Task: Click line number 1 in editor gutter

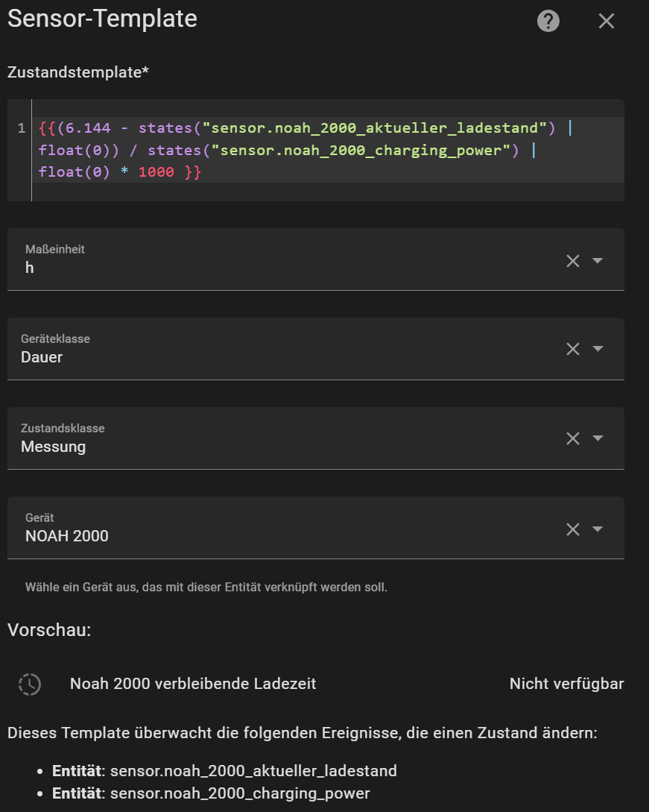Action: (21, 128)
